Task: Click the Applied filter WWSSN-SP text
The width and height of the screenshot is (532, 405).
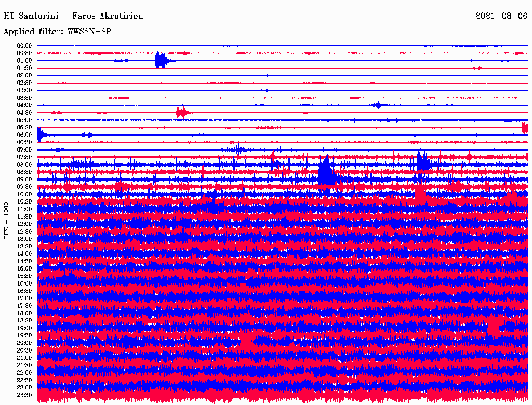Action: tap(57, 32)
